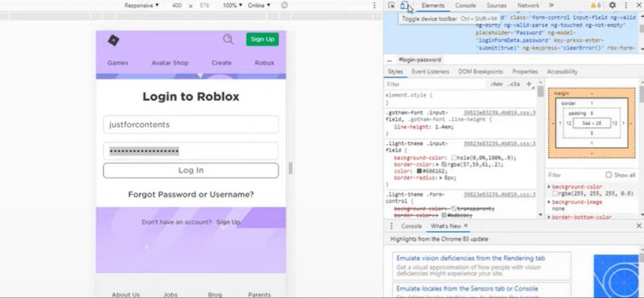Open DevTools kebab menu beside gear

(x=626, y=6)
